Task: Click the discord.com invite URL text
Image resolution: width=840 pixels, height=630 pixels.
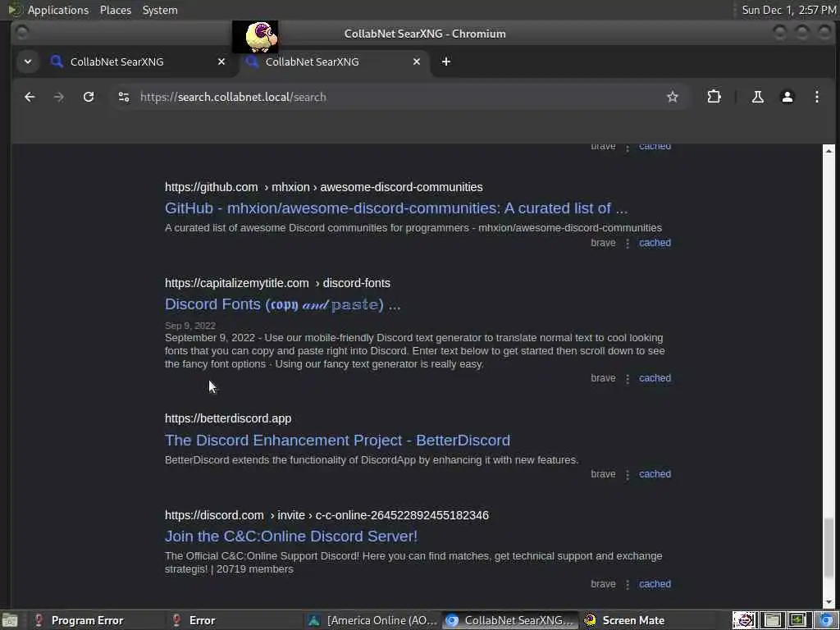Action: (x=326, y=515)
